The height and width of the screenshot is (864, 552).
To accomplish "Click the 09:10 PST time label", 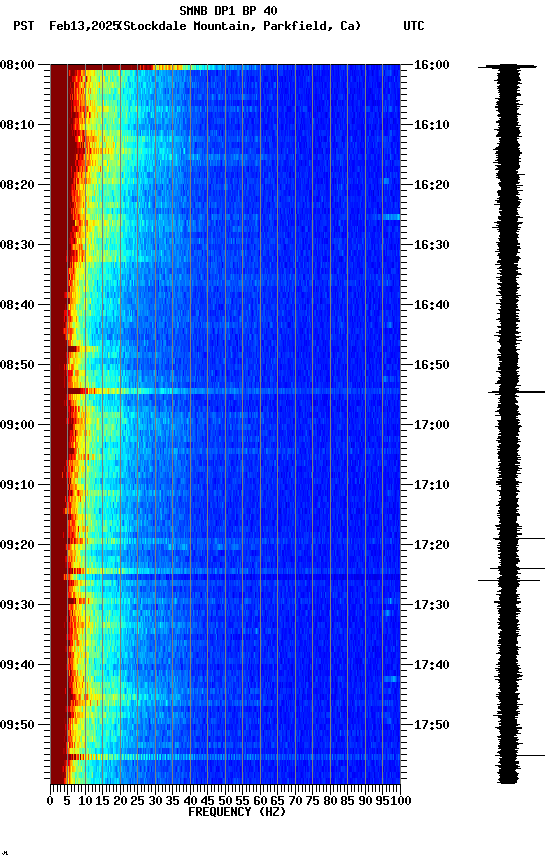I will 17,485.
